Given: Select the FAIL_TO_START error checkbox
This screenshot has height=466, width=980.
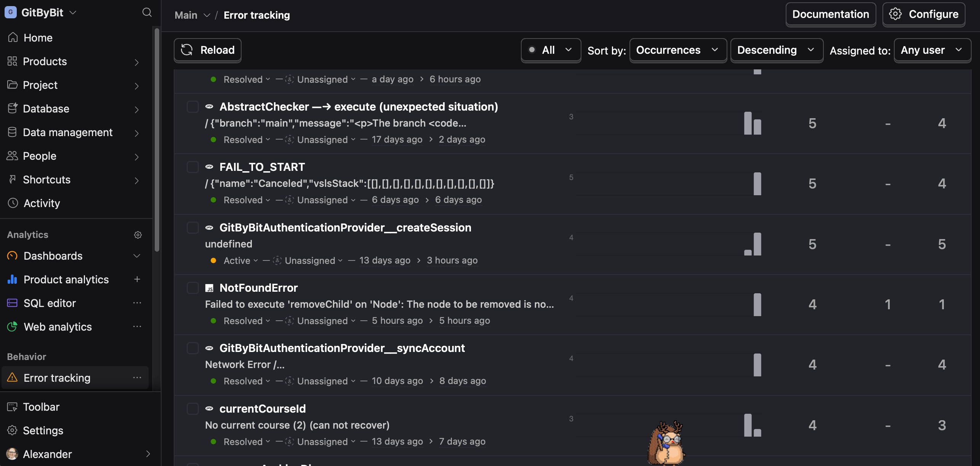Looking at the screenshot, I should [193, 167].
